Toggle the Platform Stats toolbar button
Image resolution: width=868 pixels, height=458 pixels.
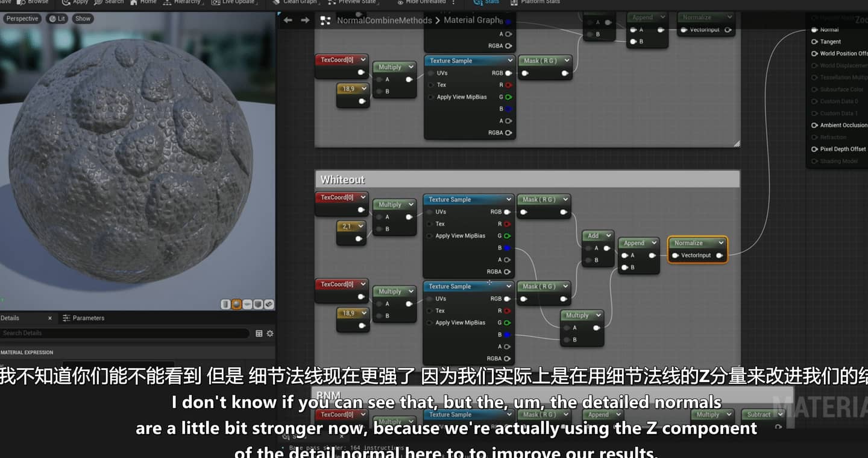[535, 2]
